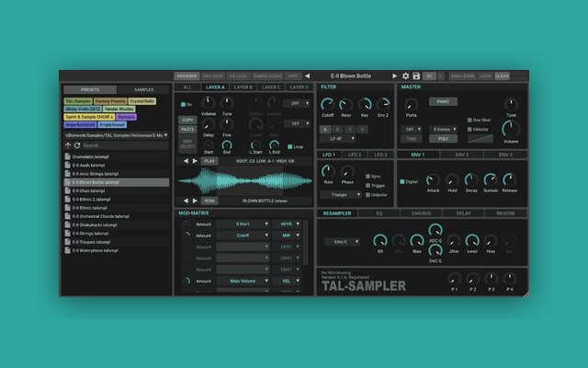Click the resampler DAC Q knob
The height and width of the screenshot is (368, 588).
pos(435,250)
